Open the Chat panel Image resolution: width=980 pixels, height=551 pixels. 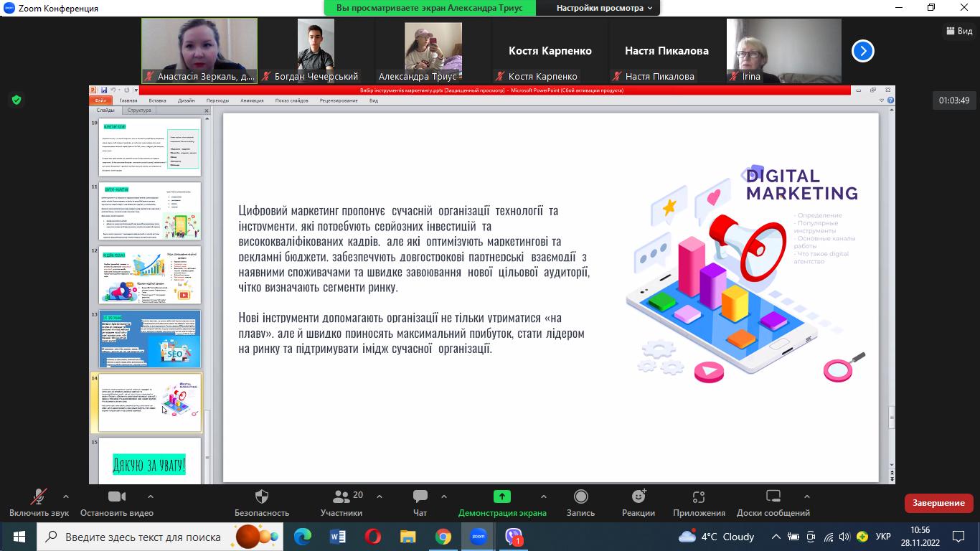(x=420, y=497)
